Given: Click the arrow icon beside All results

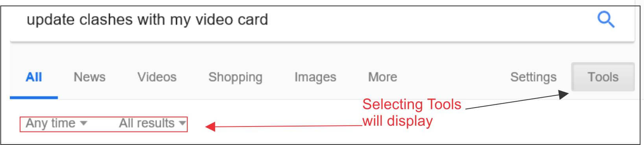Looking at the screenshot, I should coord(182,123).
